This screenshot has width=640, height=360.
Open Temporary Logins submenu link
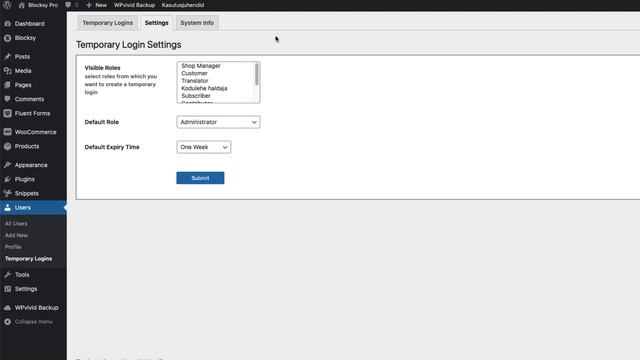(x=29, y=259)
